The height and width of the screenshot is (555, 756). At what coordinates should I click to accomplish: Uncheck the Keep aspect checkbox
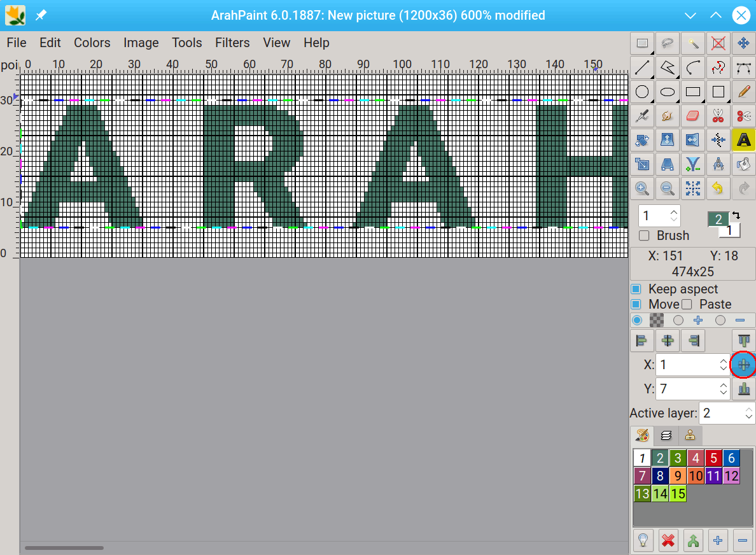pyautogui.click(x=636, y=289)
